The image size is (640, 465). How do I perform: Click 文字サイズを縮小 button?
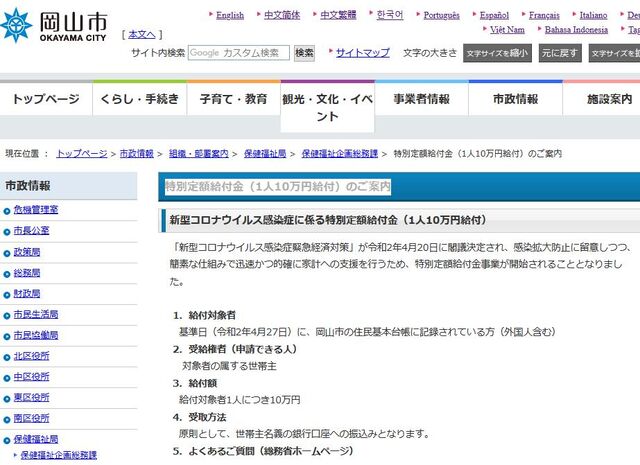pyautogui.click(x=497, y=53)
